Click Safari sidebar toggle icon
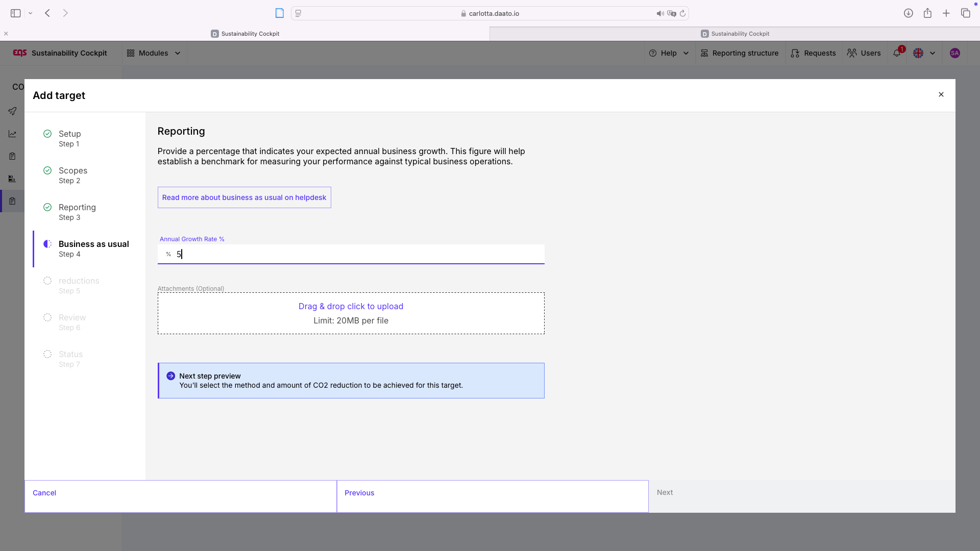Image resolution: width=980 pixels, height=551 pixels. pyautogui.click(x=16, y=13)
